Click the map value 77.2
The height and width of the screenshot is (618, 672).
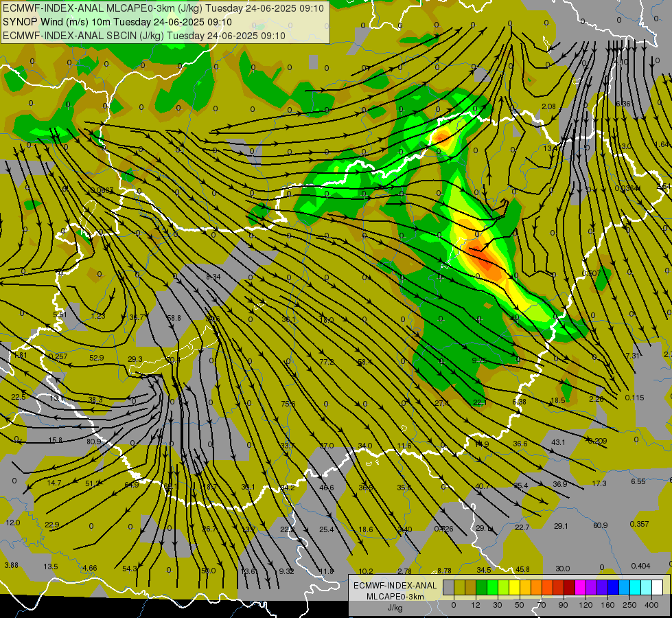pos(327,362)
